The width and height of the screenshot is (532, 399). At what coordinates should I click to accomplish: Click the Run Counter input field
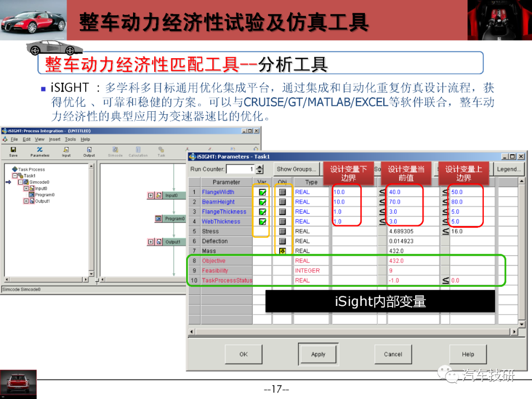(x=240, y=169)
